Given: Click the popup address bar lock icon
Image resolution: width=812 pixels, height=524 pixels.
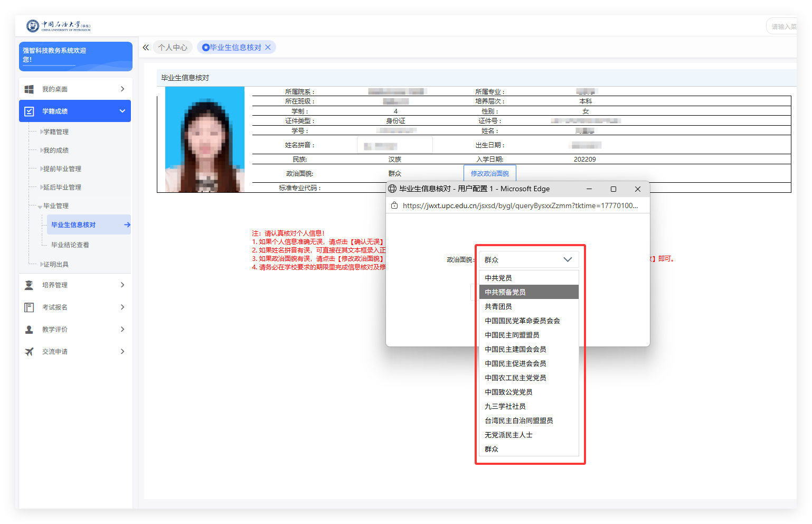Looking at the screenshot, I should (x=394, y=205).
